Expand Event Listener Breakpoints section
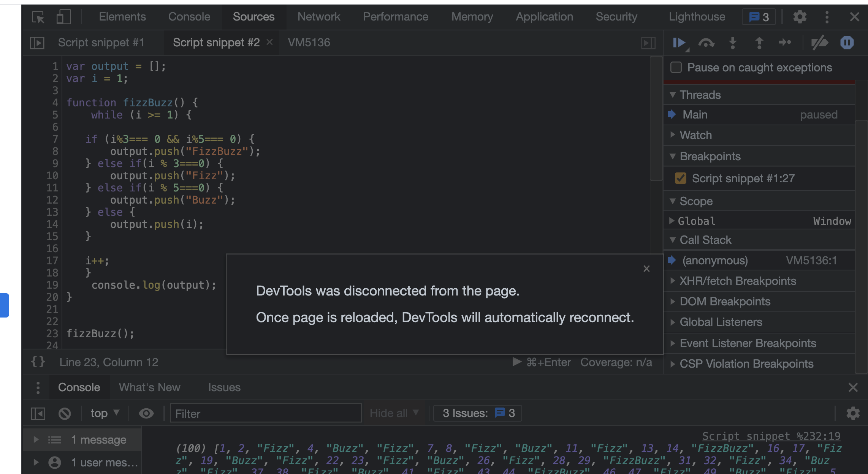This screenshot has width=868, height=474. [x=748, y=343]
